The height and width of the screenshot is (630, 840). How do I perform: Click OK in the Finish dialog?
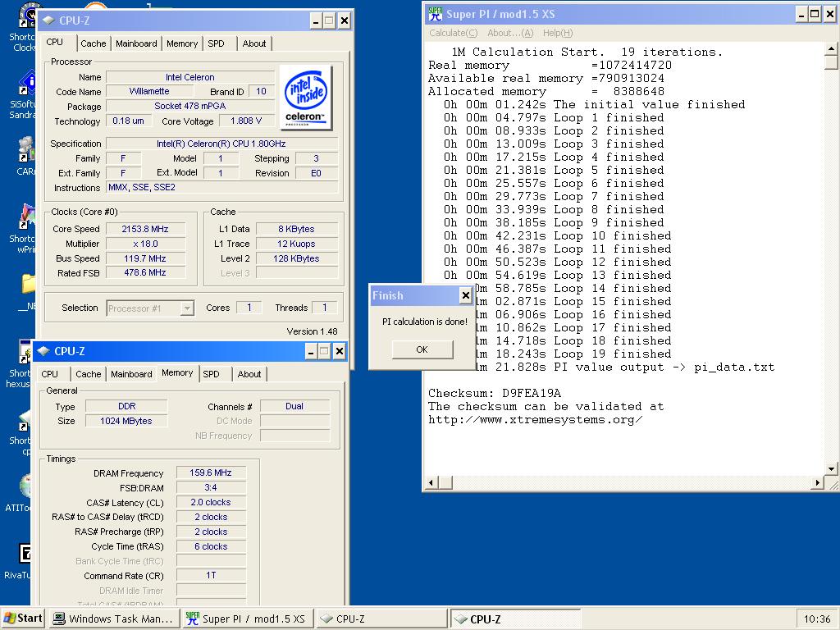422,349
